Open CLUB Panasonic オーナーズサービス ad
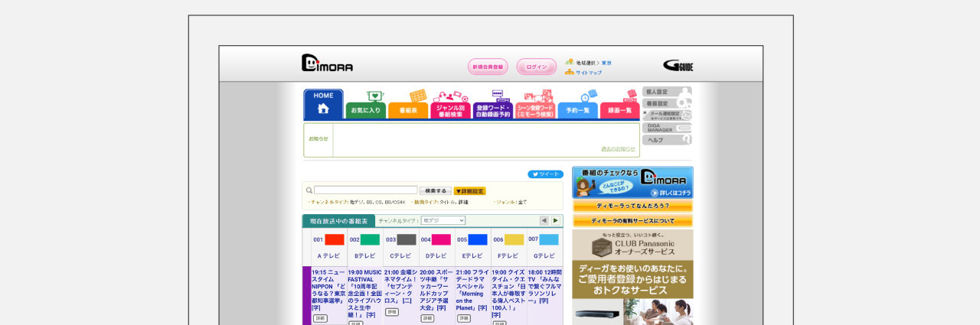Image resolution: width=980 pixels, height=325 pixels. (x=632, y=245)
